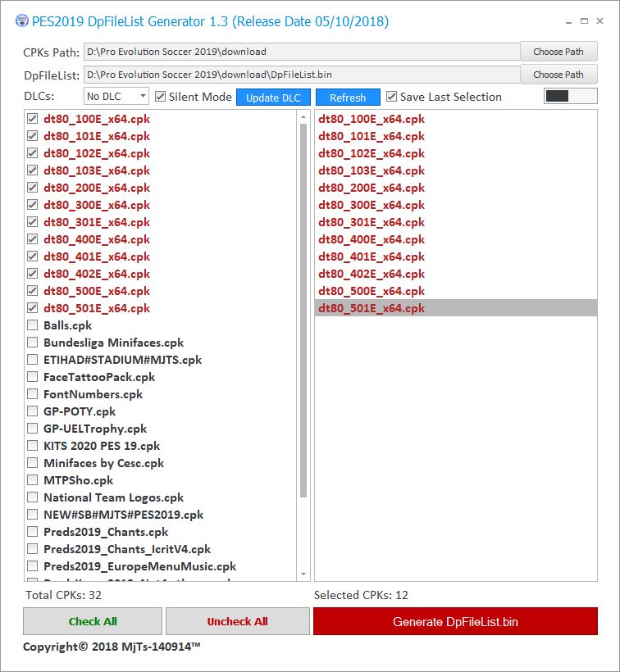The height and width of the screenshot is (672, 620).
Task: Maximize the DpFileList Generator window
Action: 584,21
